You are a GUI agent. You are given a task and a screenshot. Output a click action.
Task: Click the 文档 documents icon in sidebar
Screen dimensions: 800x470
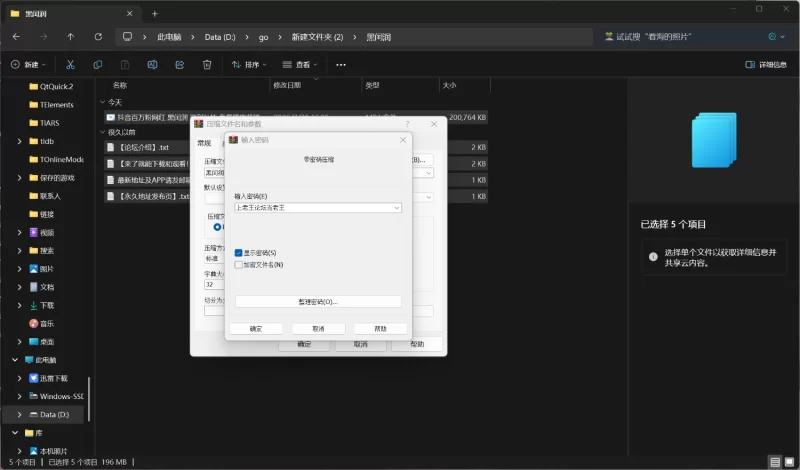point(34,287)
